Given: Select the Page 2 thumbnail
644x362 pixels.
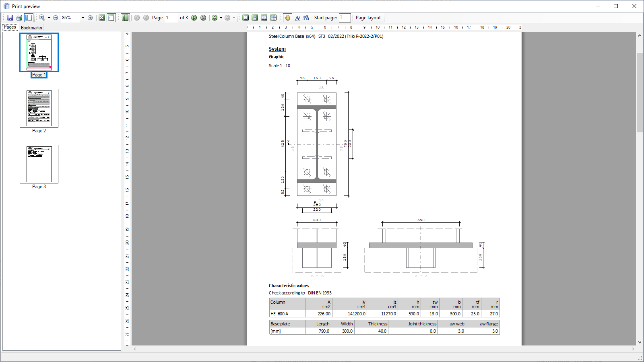Looking at the screenshot, I should 39,108.
